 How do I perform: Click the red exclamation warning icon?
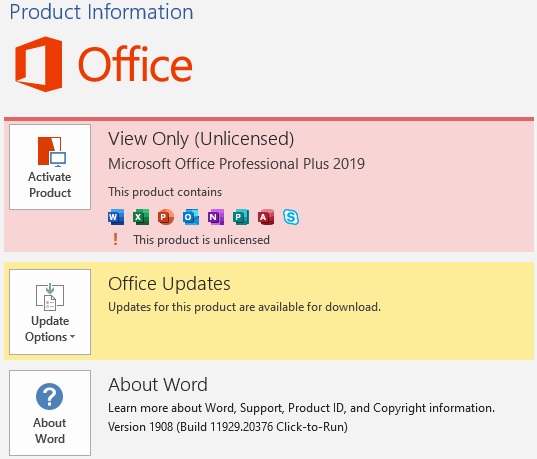(x=115, y=239)
